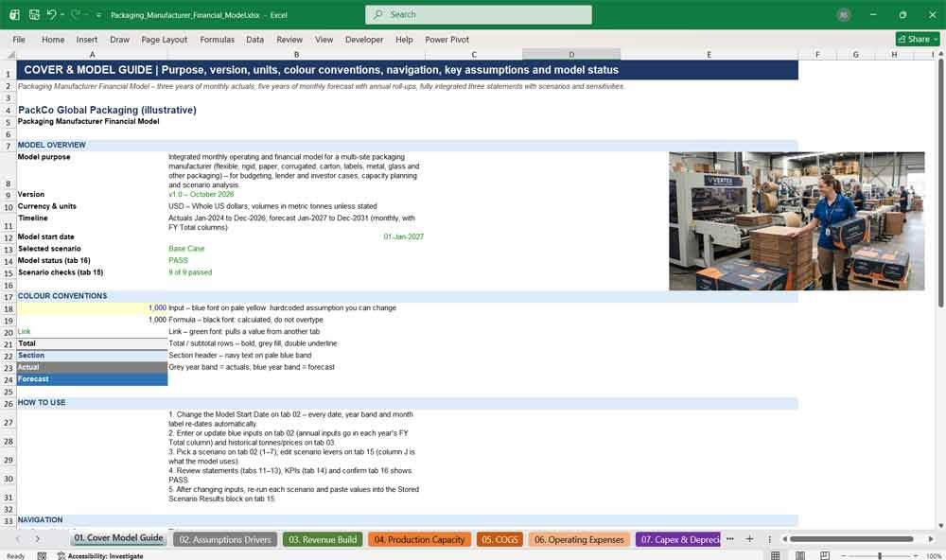Open the 02. Assumptions Drivers sheet tab
Image resolution: width=946 pixels, height=560 pixels.
click(x=225, y=539)
